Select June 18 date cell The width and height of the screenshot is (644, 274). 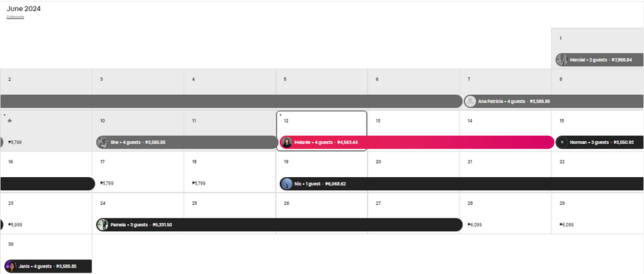point(229,172)
